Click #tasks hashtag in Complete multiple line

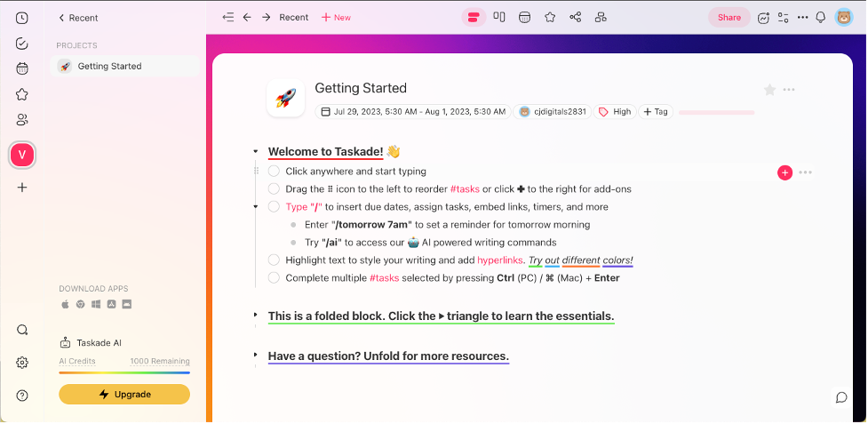coord(384,277)
